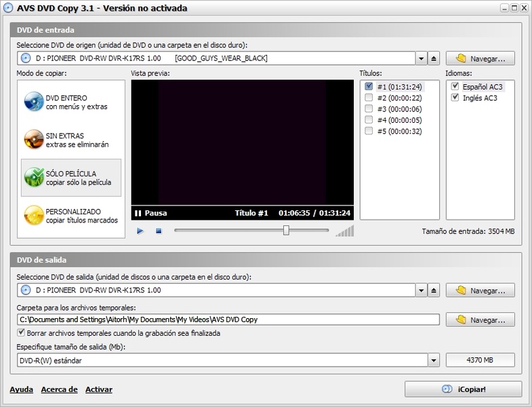
Task: Start copying with ¡Copiar! button
Action: 463,389
